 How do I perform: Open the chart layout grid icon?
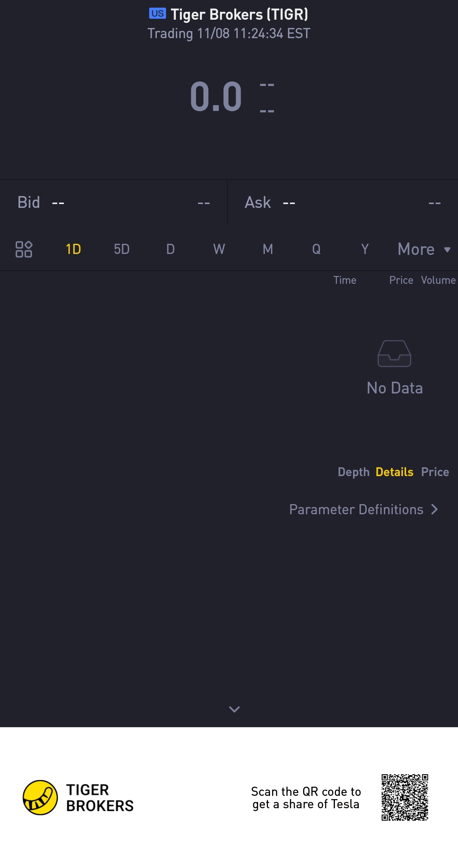[24, 249]
